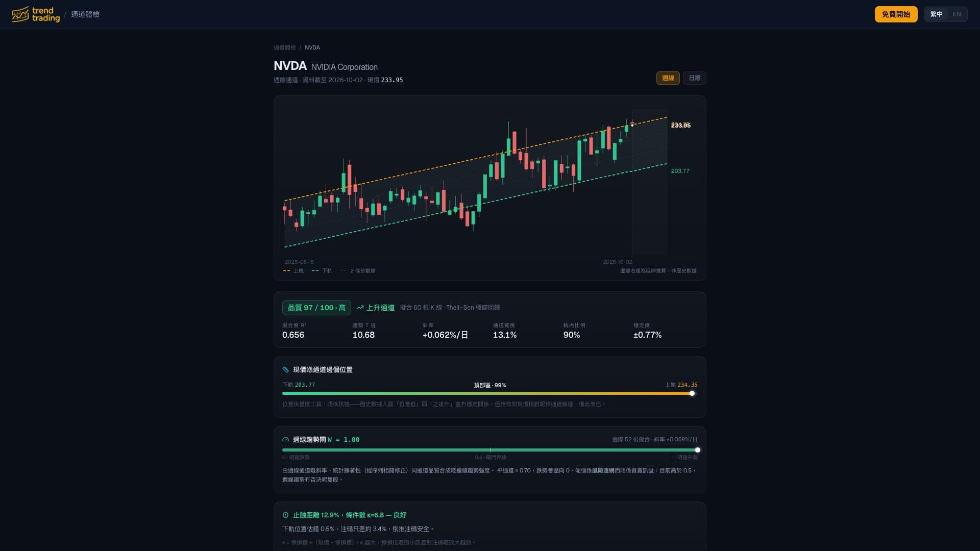Click the 免費開始 button

coord(896,14)
